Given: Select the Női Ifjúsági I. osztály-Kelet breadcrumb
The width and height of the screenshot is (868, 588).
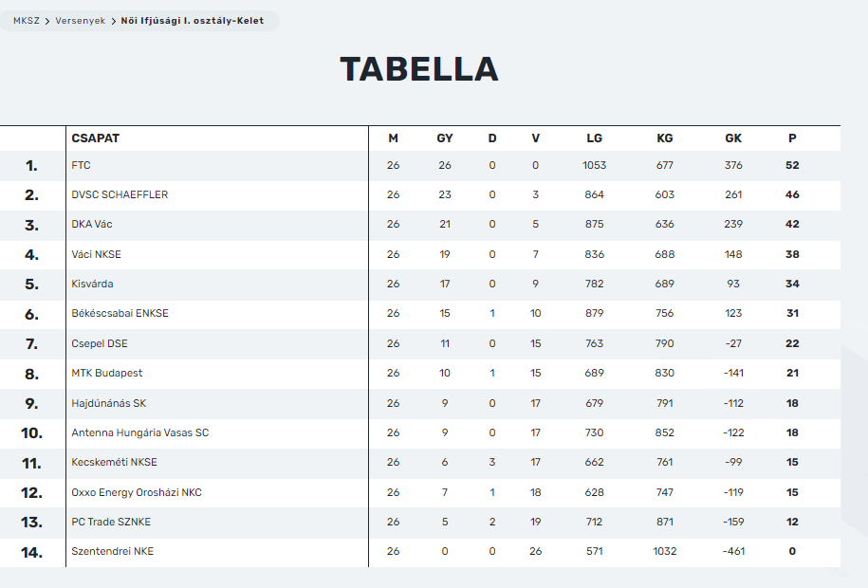Looking at the screenshot, I should coord(192,21).
